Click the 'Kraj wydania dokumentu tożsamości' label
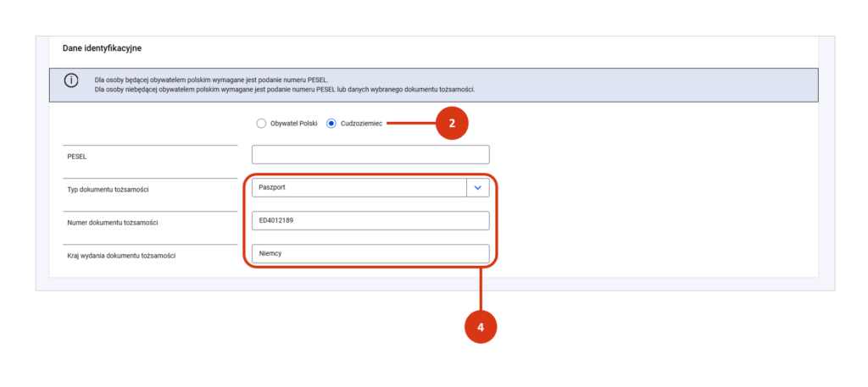This screenshot has height=387, width=868. click(126, 255)
